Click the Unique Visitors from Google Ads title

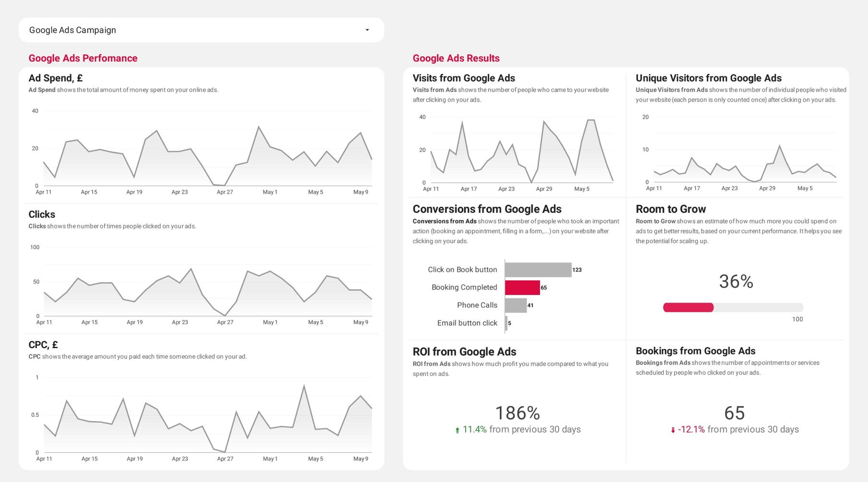(709, 78)
